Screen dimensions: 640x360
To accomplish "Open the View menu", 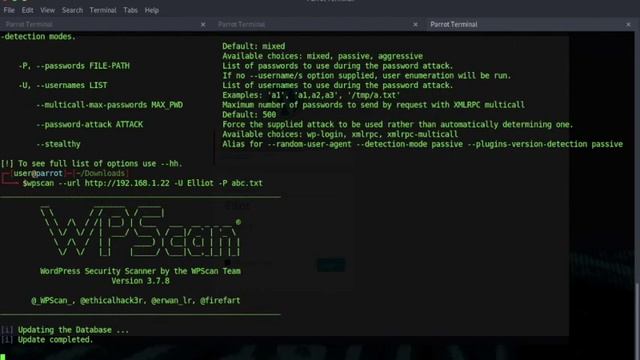I will tap(47, 10).
